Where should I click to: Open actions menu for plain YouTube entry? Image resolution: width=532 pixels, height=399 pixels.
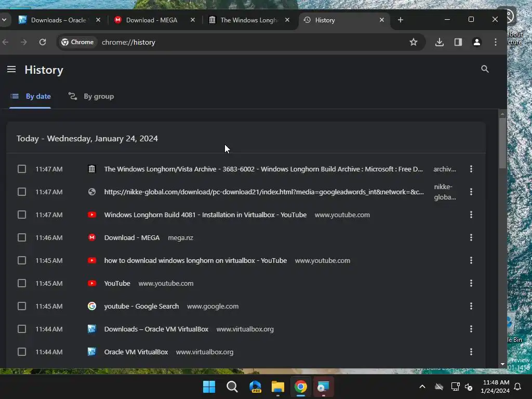(471, 283)
